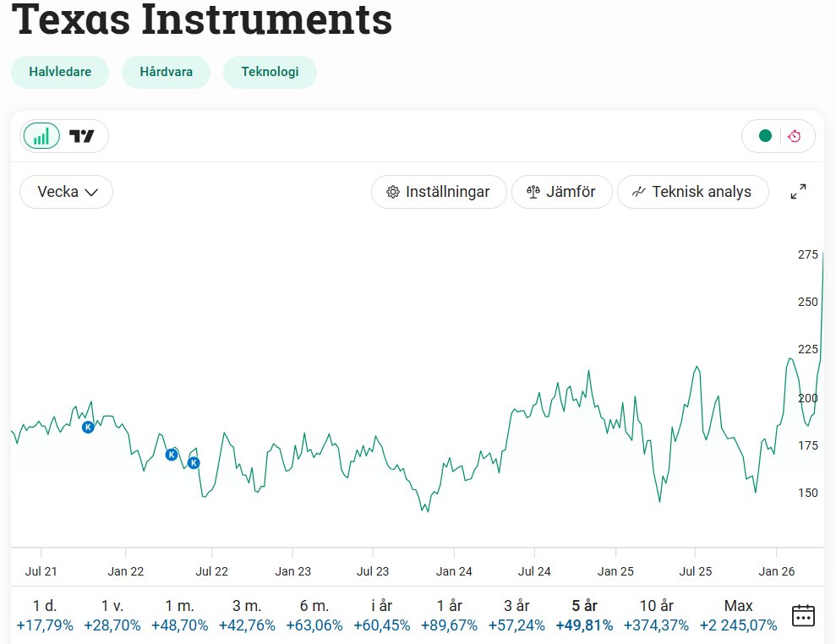
Task: Select the 3 m. time range
Action: click(247, 615)
